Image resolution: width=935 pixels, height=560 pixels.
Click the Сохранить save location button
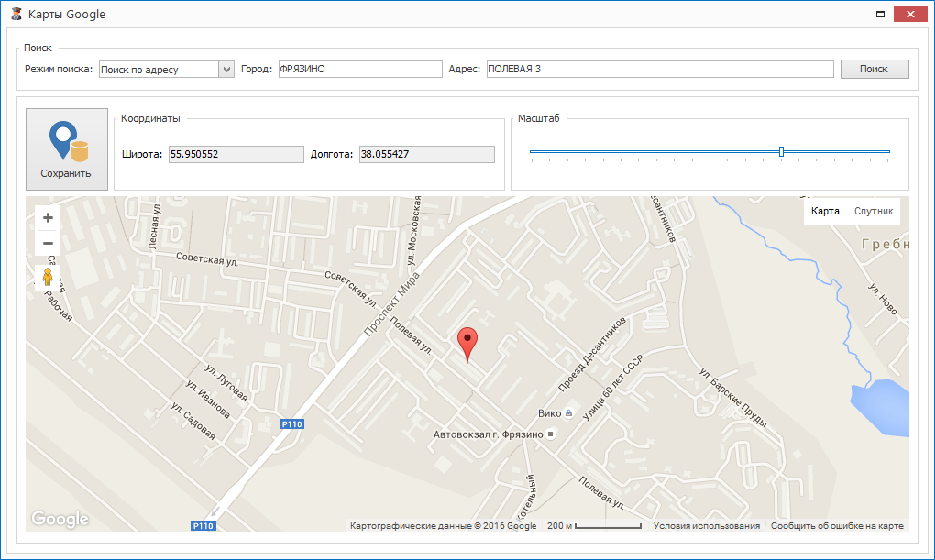[67, 149]
